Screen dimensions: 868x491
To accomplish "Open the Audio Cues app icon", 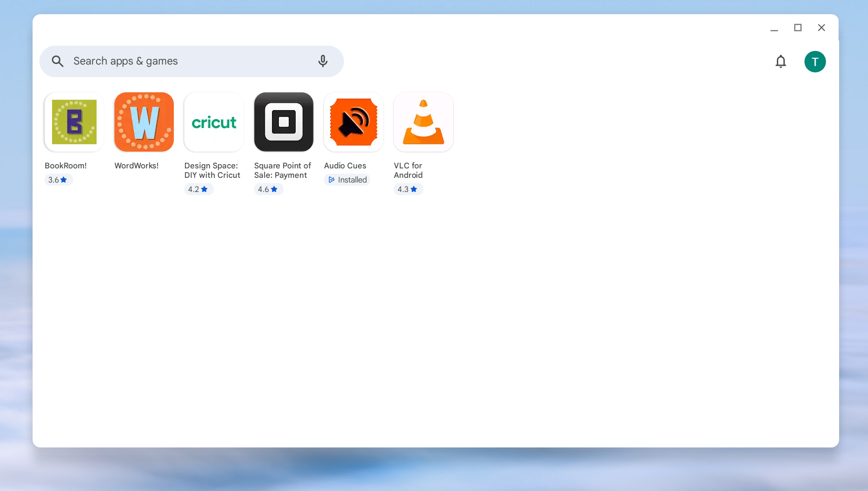I will point(353,122).
